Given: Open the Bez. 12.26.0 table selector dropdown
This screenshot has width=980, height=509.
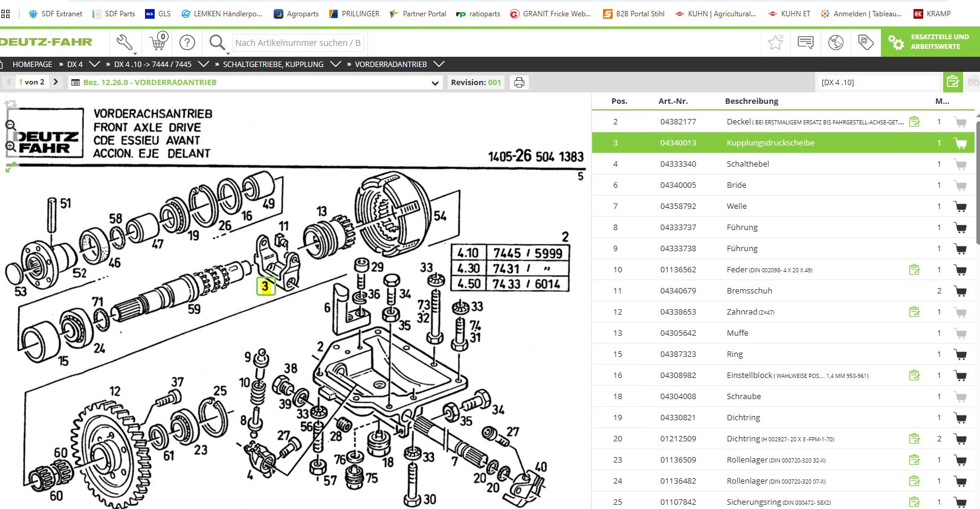Looking at the screenshot, I should pos(435,83).
